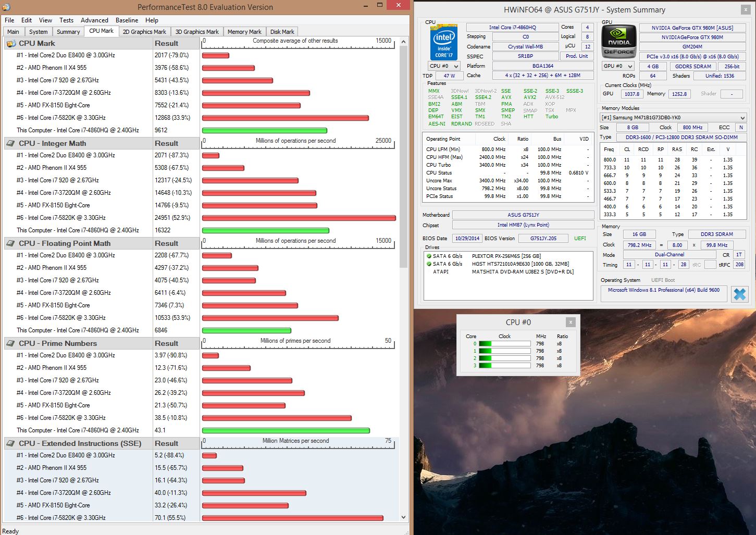The width and height of the screenshot is (756, 535).
Task: Open the Advanced menu
Action: click(94, 20)
